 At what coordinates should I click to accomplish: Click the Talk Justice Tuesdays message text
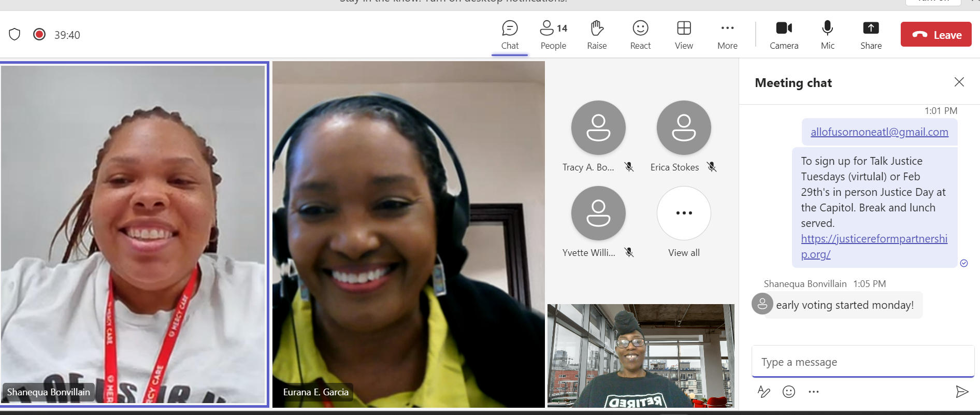pyautogui.click(x=873, y=192)
